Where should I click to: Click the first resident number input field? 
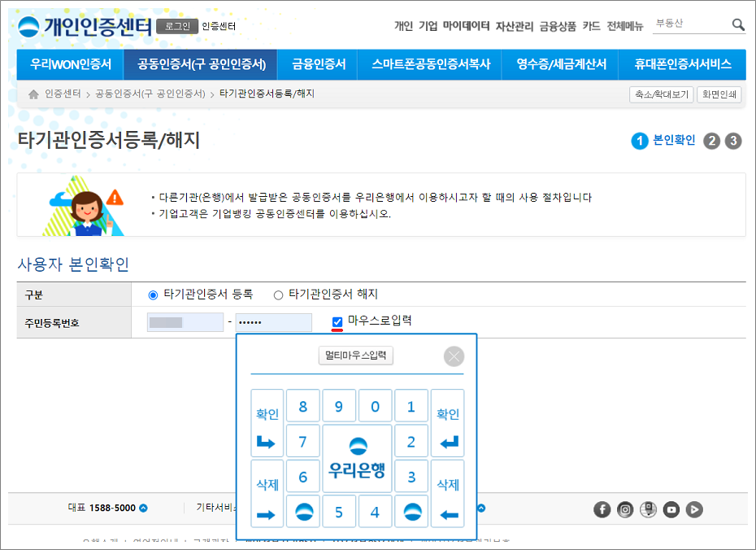(185, 322)
